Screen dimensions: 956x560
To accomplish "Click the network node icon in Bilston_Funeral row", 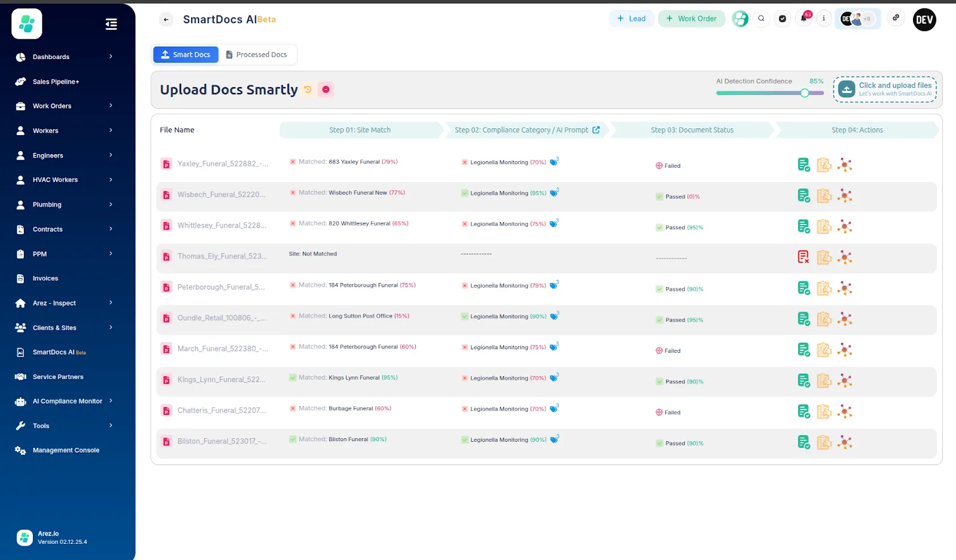I will point(844,442).
